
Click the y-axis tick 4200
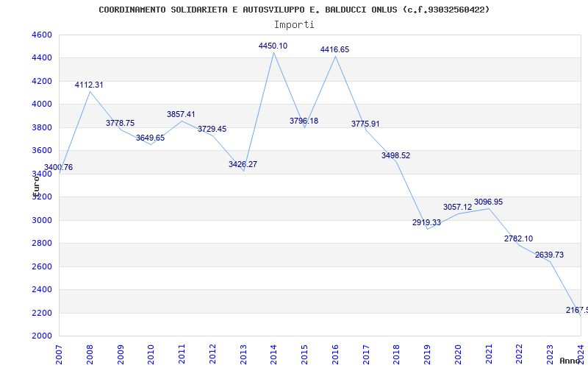pos(43,81)
